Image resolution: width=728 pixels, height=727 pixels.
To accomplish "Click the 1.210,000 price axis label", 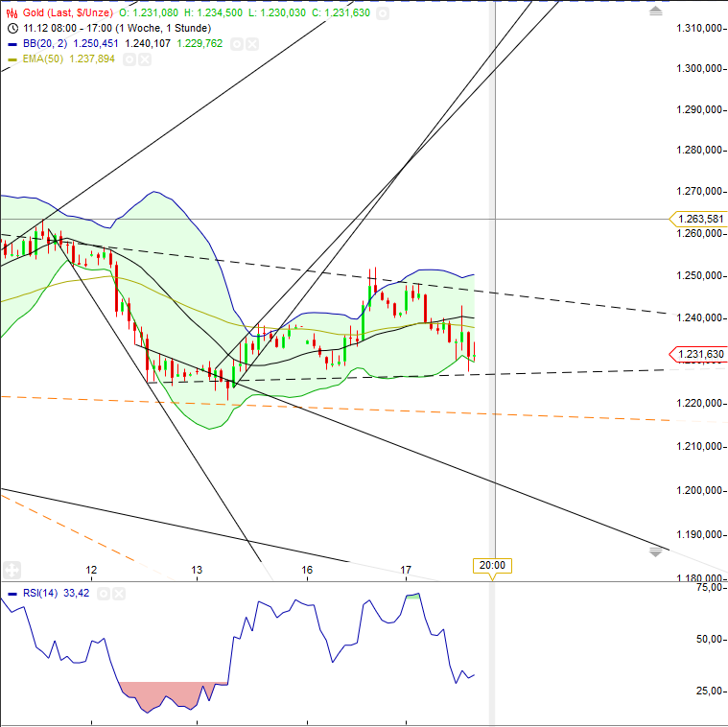I will [x=699, y=447].
